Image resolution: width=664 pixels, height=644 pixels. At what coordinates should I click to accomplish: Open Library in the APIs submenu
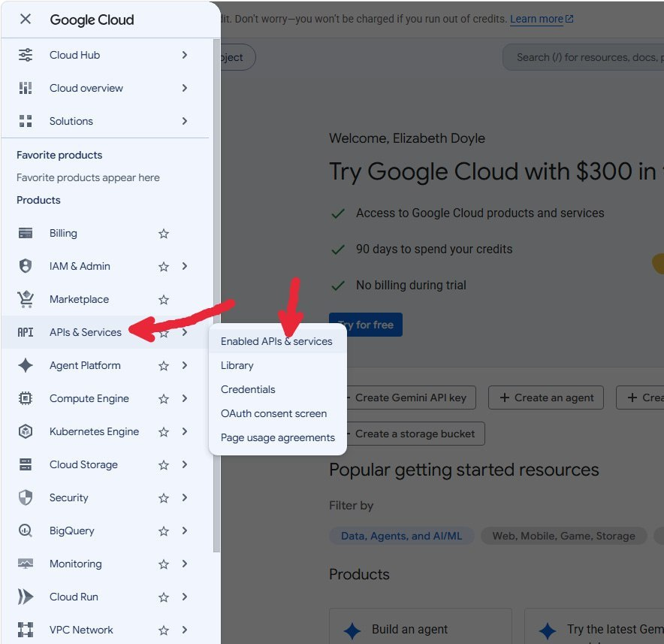pos(278,365)
